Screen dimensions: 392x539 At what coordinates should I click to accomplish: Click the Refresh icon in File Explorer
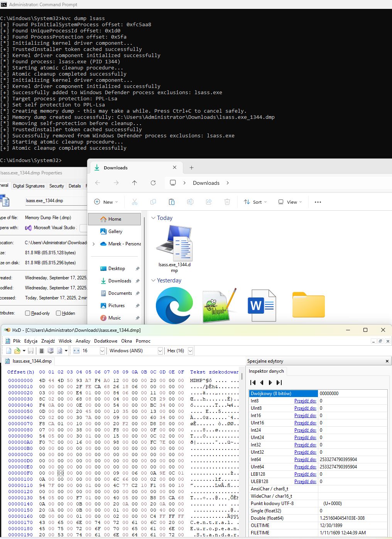click(x=153, y=183)
